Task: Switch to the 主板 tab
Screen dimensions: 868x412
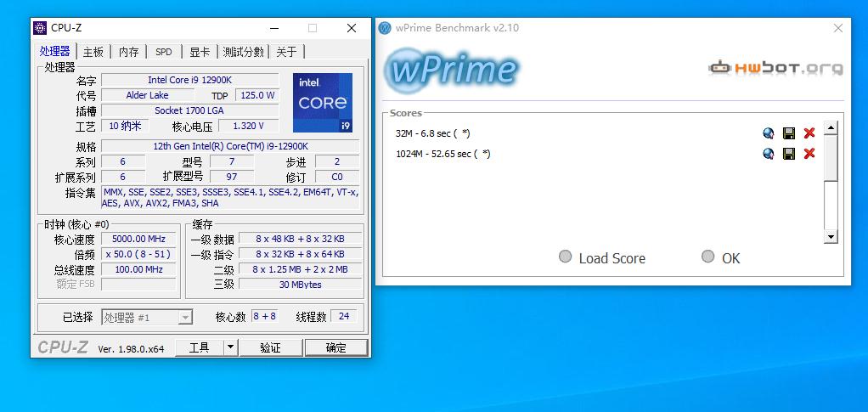Action: point(93,52)
